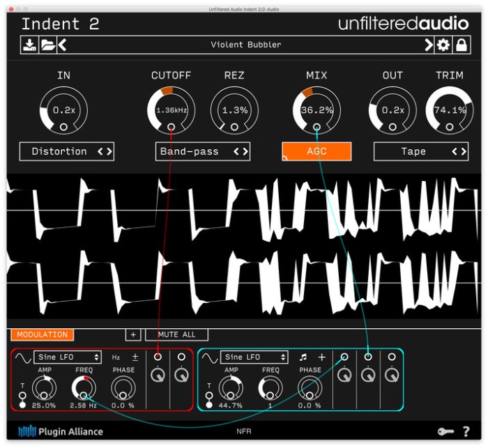
Task: Toggle the Hz rate mode in red LFO
Action: [x=116, y=357]
